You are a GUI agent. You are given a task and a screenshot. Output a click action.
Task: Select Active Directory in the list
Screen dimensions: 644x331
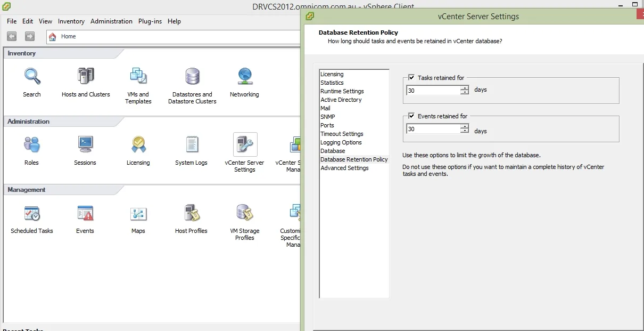tap(341, 100)
